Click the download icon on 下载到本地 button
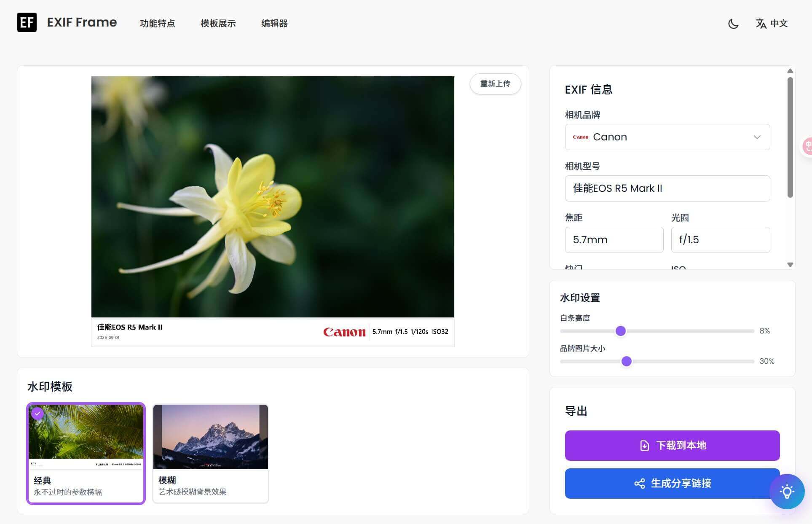Screen dimensions: 812x524 (644, 445)
